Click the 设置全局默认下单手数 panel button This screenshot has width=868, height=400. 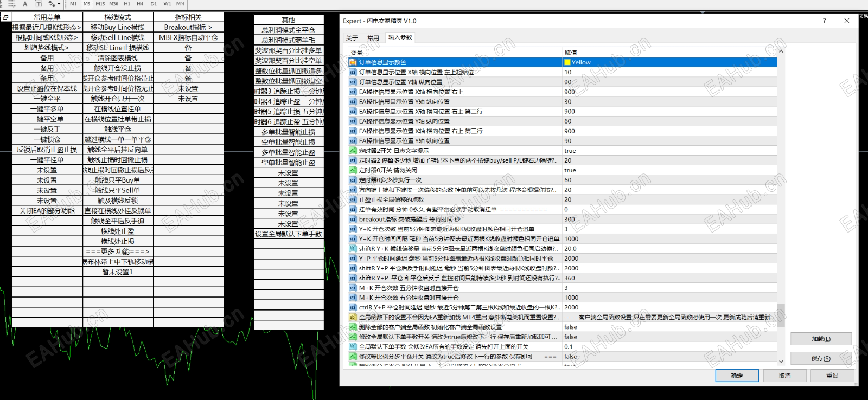coord(289,234)
